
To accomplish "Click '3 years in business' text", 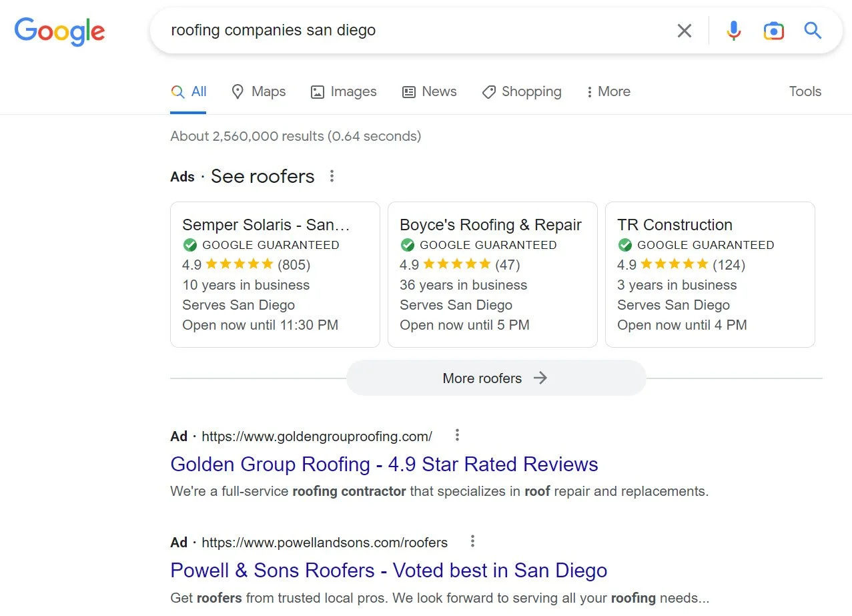I will [x=677, y=285].
